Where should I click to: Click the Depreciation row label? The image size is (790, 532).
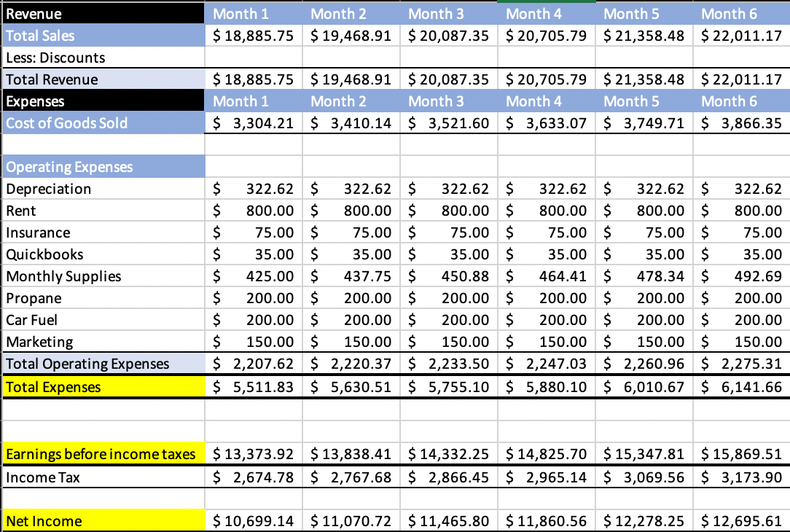(x=103, y=189)
